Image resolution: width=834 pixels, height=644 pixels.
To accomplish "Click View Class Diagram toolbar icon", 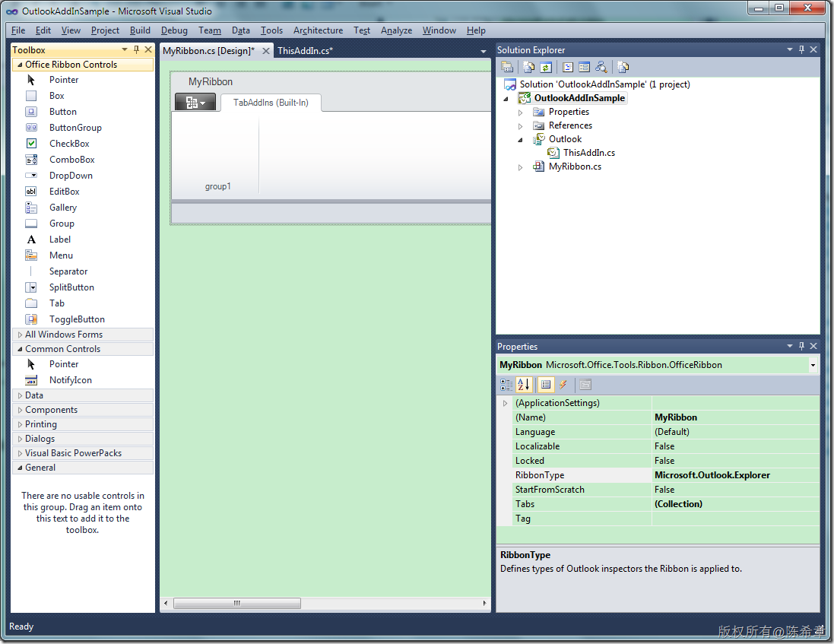I will coord(601,67).
